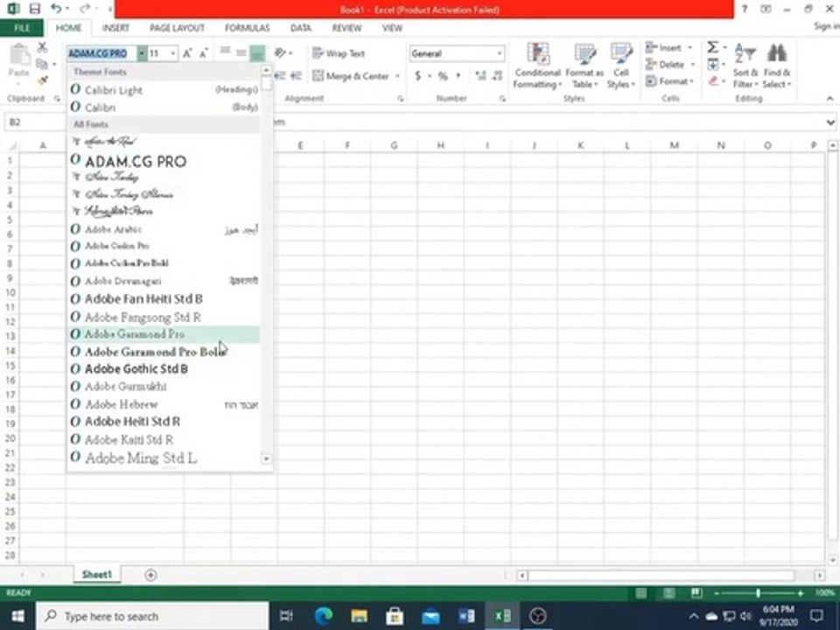Open Microsoft Store from taskbar
The width and height of the screenshot is (840, 630).
395,616
